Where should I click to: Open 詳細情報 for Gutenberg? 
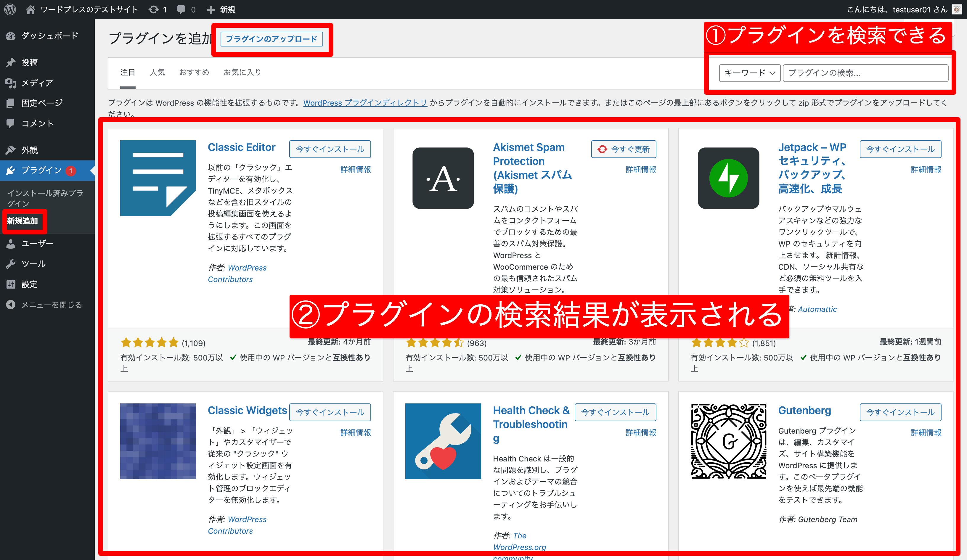(x=926, y=432)
